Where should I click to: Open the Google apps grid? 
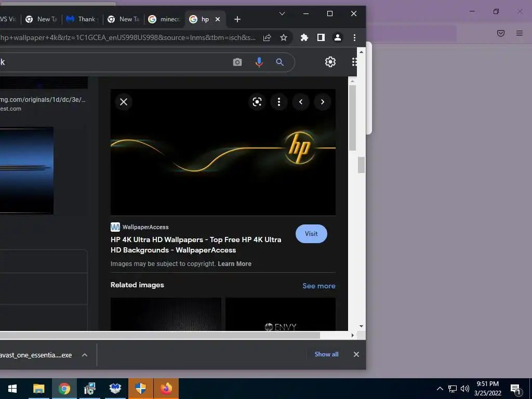pyautogui.click(x=354, y=62)
